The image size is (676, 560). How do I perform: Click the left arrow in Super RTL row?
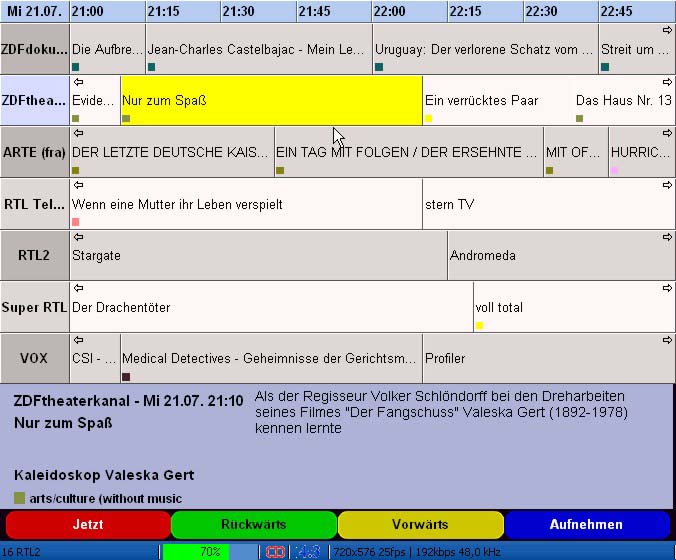pyautogui.click(x=78, y=288)
